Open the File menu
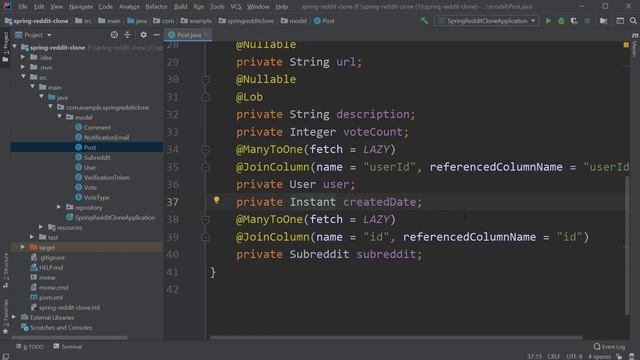 [22, 7]
